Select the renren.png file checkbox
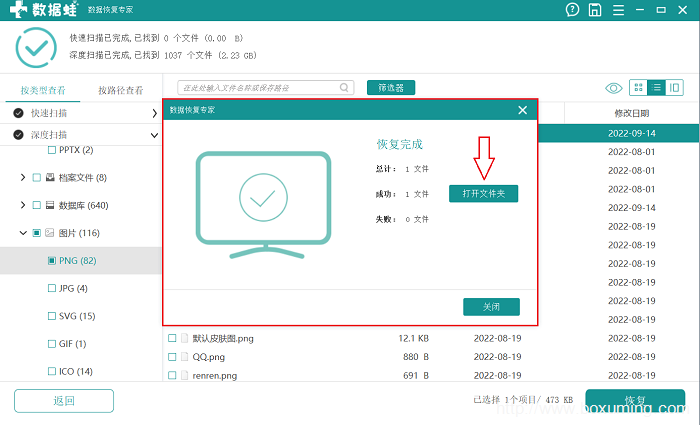The image size is (700, 425). [x=172, y=375]
